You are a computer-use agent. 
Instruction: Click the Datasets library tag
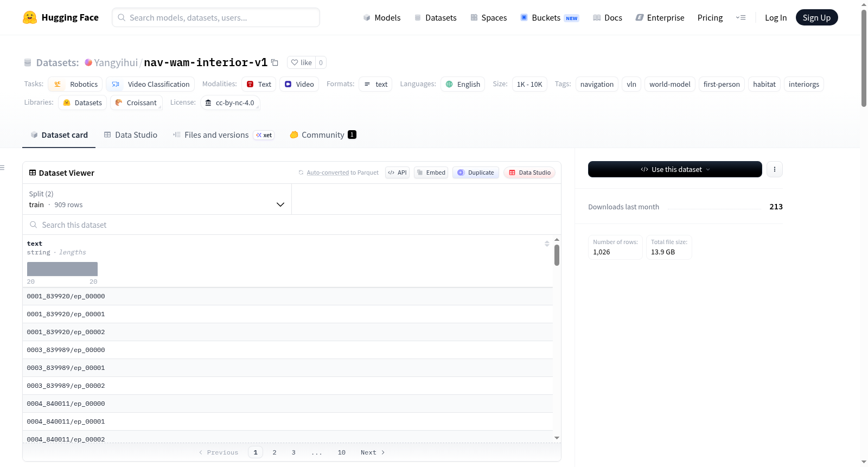pyautogui.click(x=82, y=103)
